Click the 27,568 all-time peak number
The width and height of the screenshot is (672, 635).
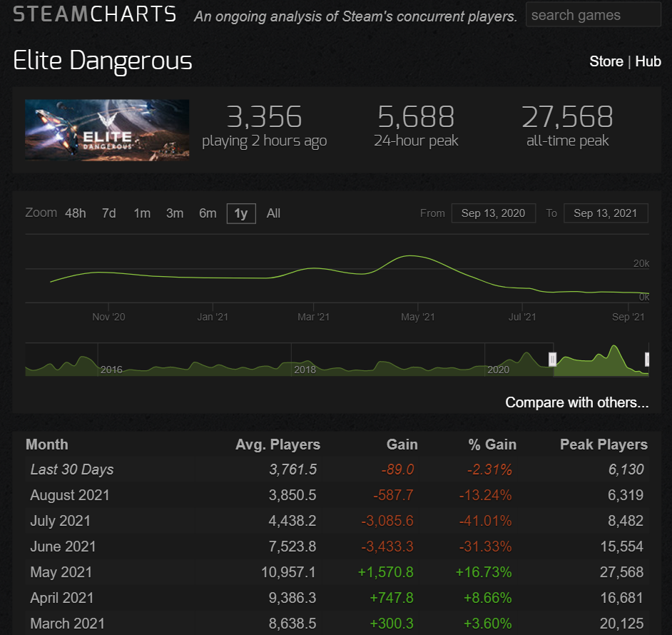tap(567, 116)
